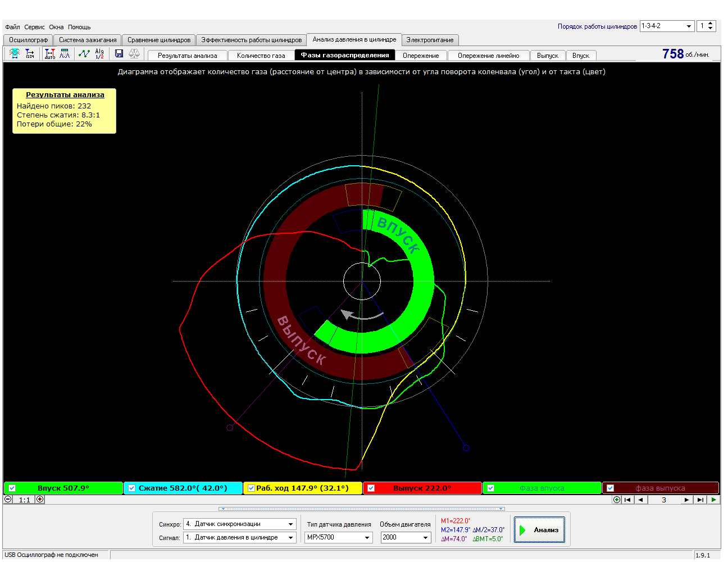The width and height of the screenshot is (728, 562).
Task: Jump to last frame button
Action: click(700, 500)
